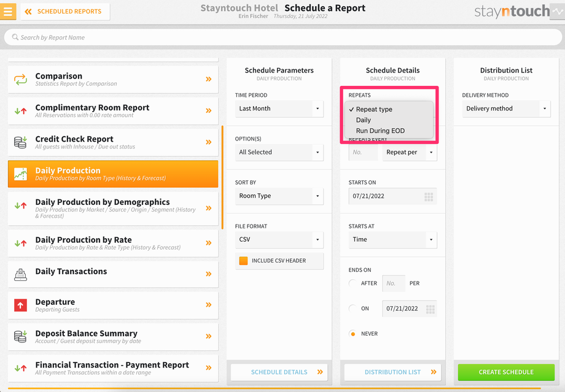Click the Daily Production chart icon
565x392 pixels.
tap(20, 174)
